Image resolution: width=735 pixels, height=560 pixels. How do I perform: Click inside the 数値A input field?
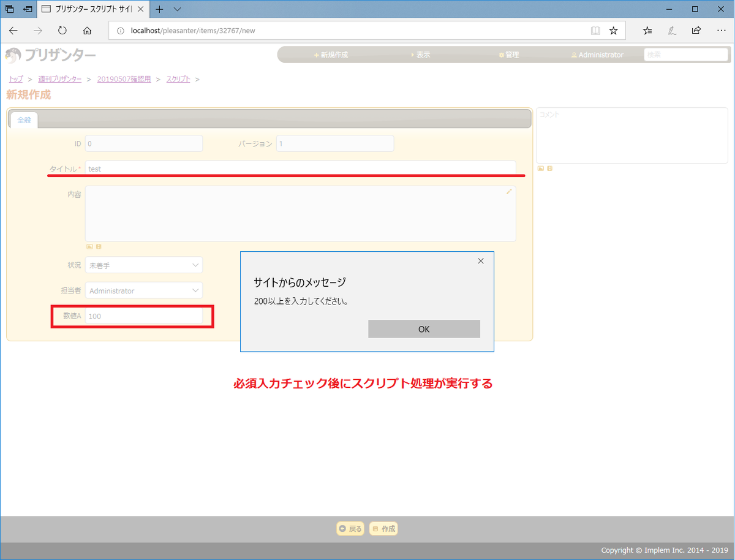pyautogui.click(x=144, y=316)
